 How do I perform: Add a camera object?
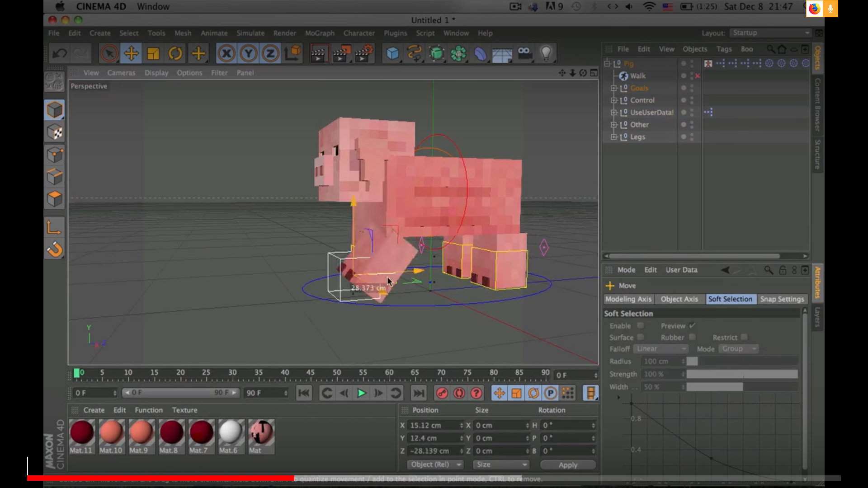point(524,54)
